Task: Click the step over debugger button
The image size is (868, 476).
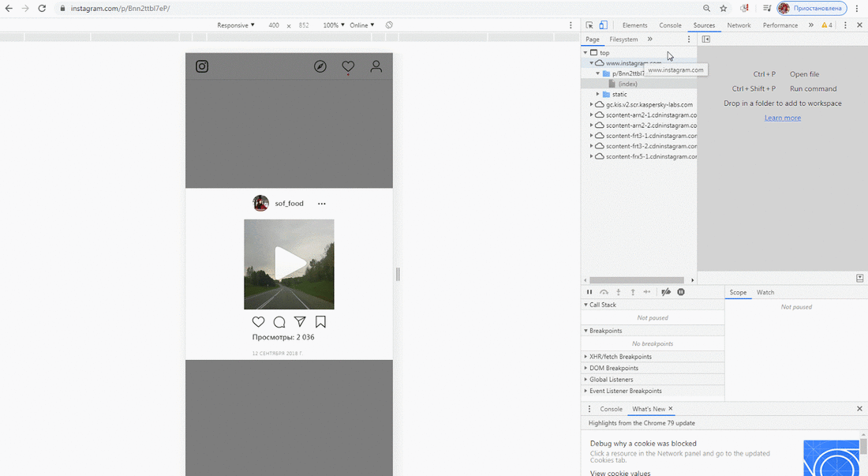Action: pyautogui.click(x=604, y=292)
